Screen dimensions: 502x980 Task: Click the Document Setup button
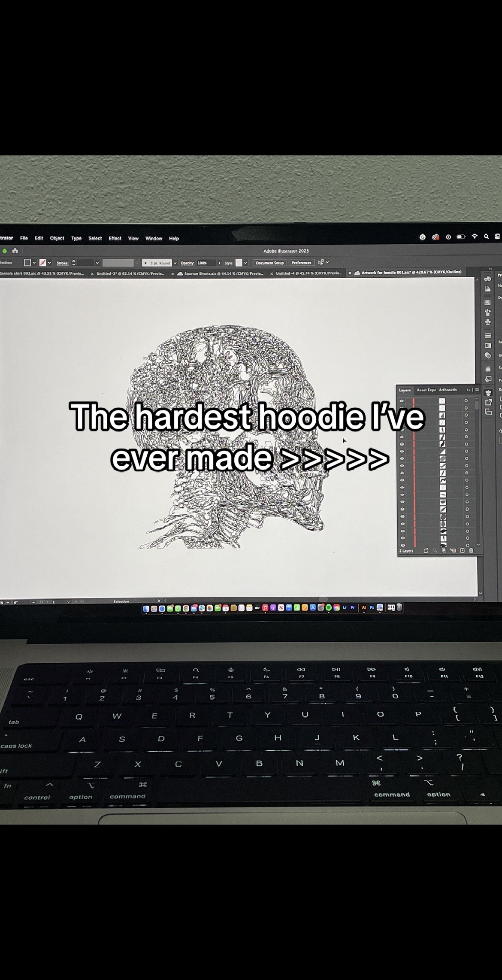[x=270, y=263]
